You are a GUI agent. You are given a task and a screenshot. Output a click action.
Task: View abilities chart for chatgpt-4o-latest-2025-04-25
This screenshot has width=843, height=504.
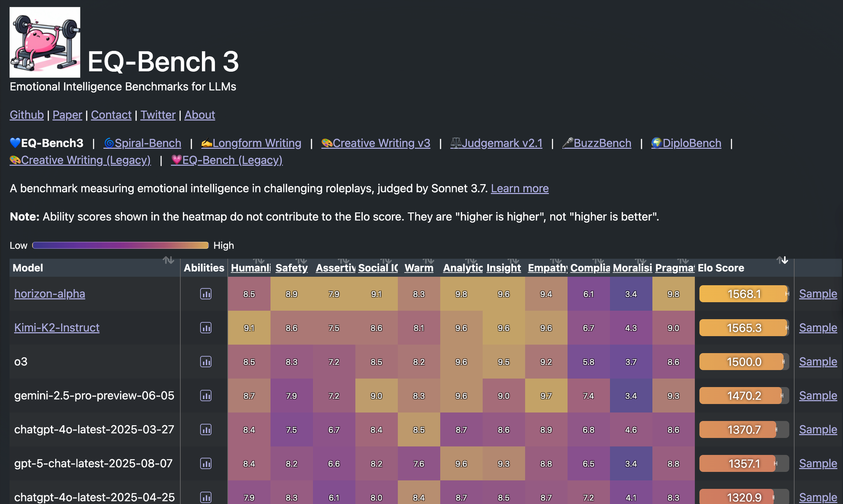point(206,497)
